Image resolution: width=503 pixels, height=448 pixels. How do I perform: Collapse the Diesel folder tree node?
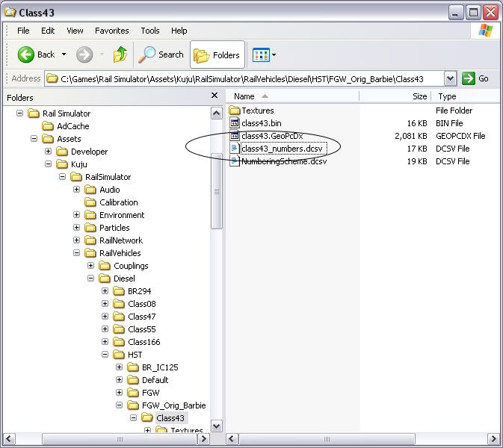pos(90,279)
